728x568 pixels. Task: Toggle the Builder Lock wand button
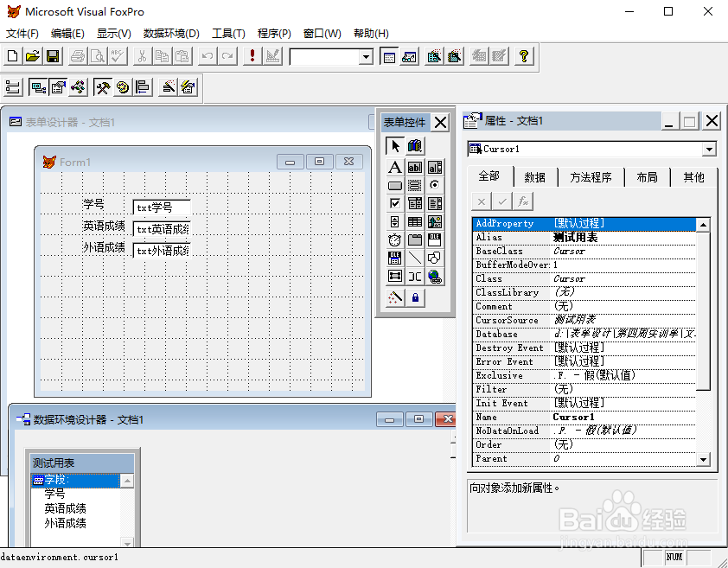pos(394,297)
